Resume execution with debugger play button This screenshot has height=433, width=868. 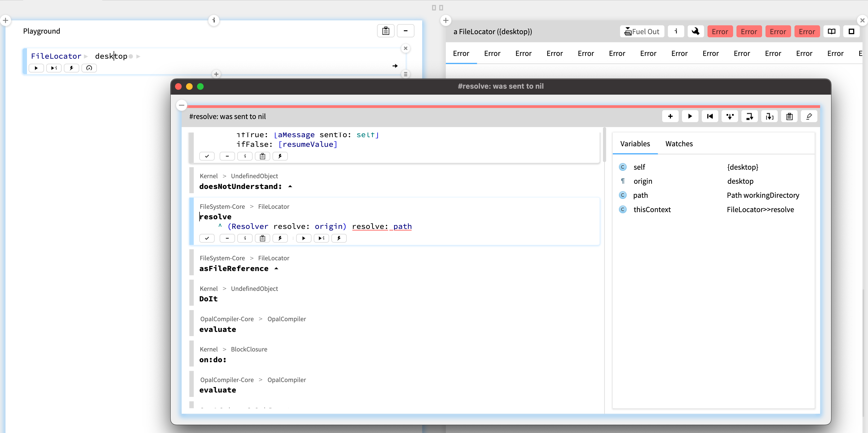[x=690, y=116]
